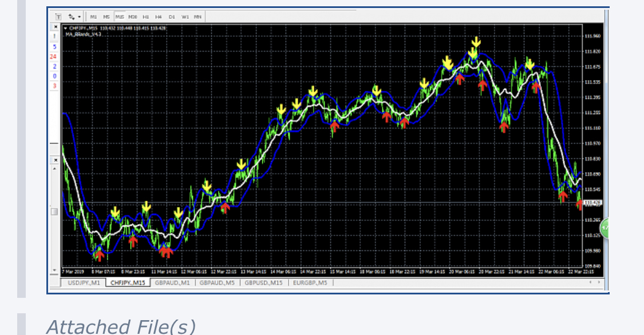Screen dimensions: 644x335
Task: Click the blue 5 counter in side panel
Action: point(54,47)
